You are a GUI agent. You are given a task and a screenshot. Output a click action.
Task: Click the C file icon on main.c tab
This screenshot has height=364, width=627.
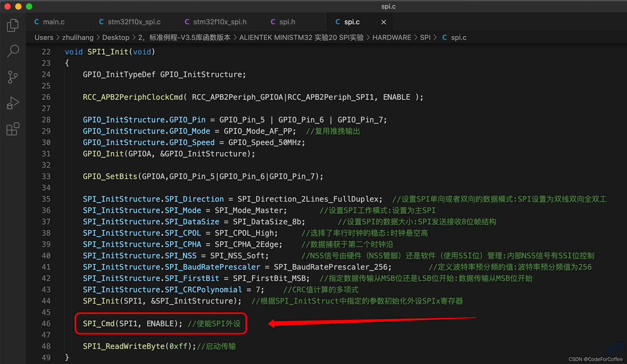37,22
